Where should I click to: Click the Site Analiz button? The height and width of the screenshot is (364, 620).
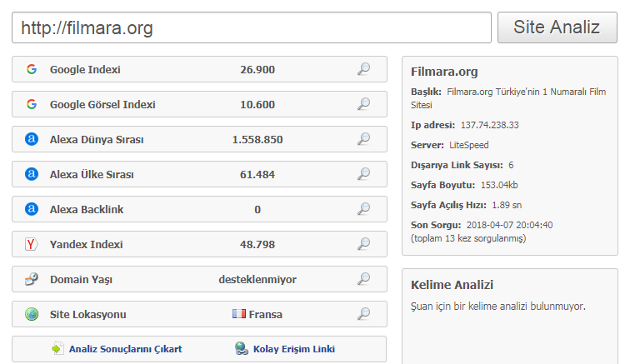[x=557, y=27]
